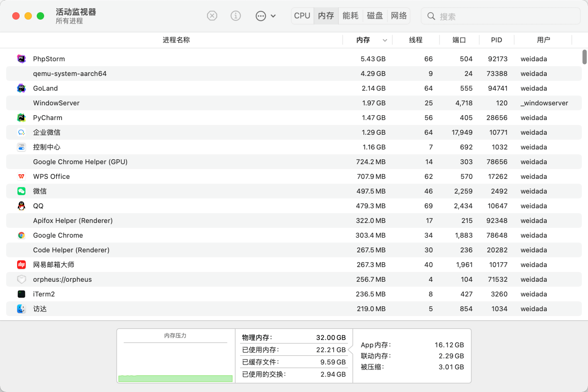Click the green 内存压力 graph
Screen dimensions: 588x392
click(175, 378)
